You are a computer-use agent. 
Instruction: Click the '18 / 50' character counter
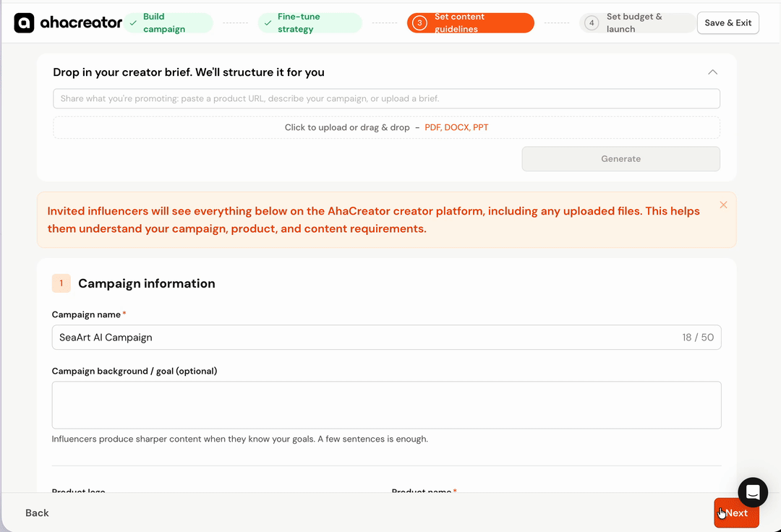pyautogui.click(x=698, y=338)
